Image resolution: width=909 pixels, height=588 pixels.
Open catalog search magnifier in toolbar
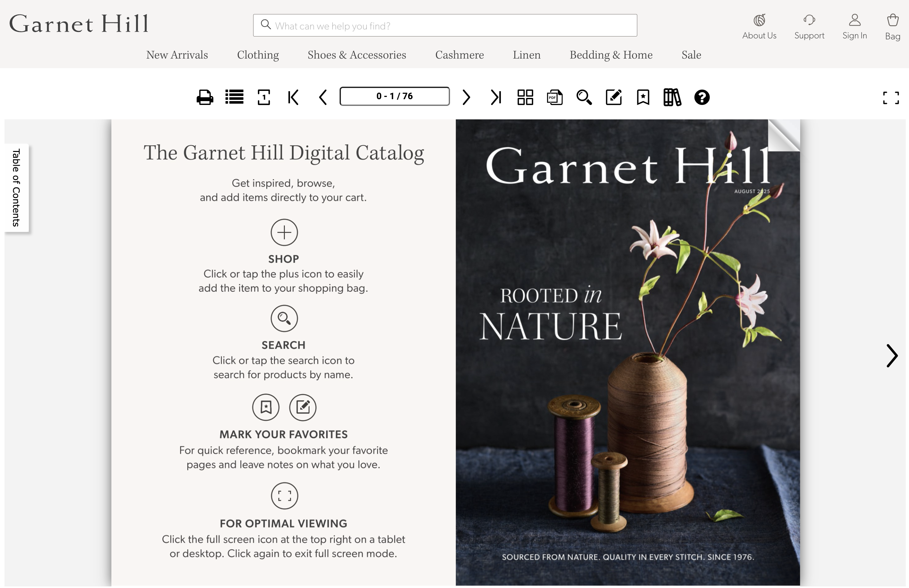click(584, 97)
